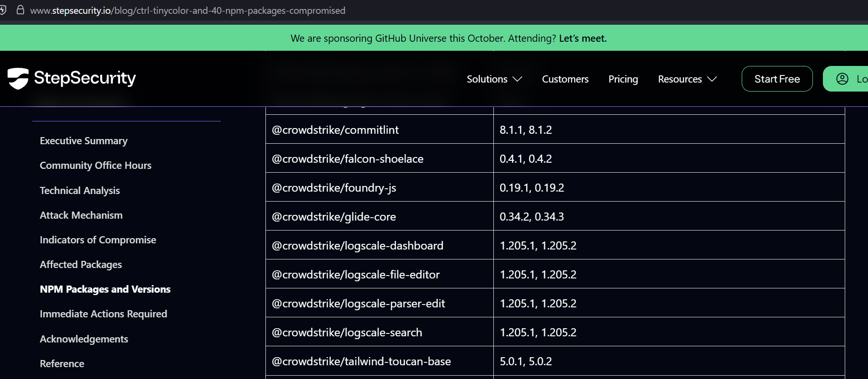This screenshot has width=868, height=379.
Task: Click the Let's meet link in banner
Action: pyautogui.click(x=583, y=38)
